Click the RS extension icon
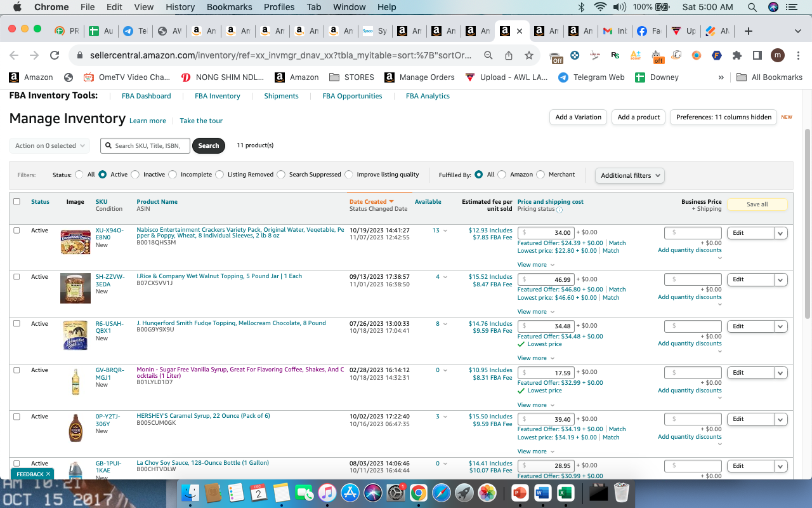The image size is (812, 508). click(615, 55)
